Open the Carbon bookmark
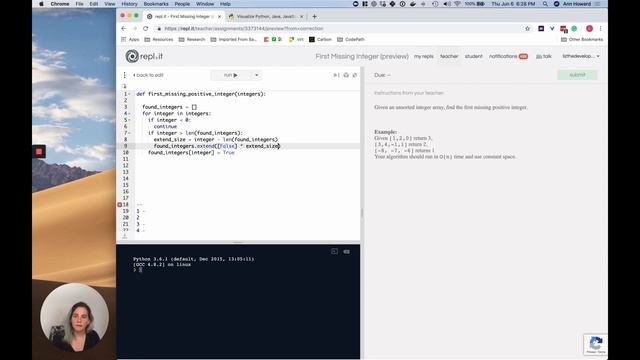The width and height of the screenshot is (640, 360). pyautogui.click(x=320, y=40)
